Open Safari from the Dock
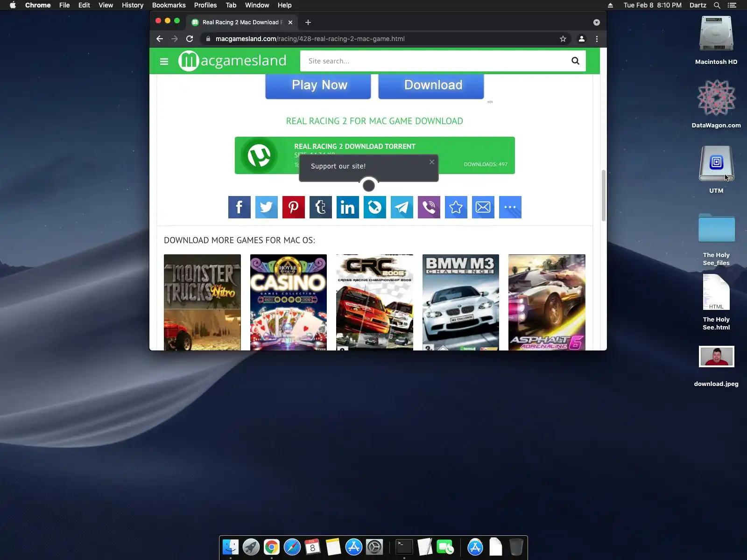This screenshot has height=560, width=747. 292,547
